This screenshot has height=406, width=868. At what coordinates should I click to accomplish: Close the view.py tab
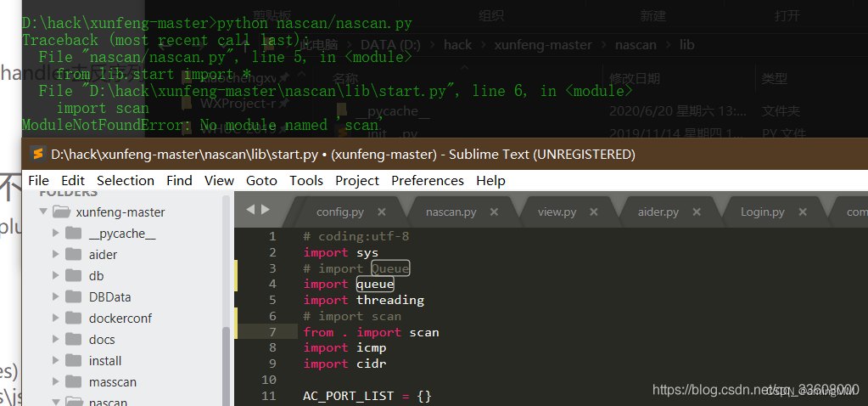click(x=594, y=212)
